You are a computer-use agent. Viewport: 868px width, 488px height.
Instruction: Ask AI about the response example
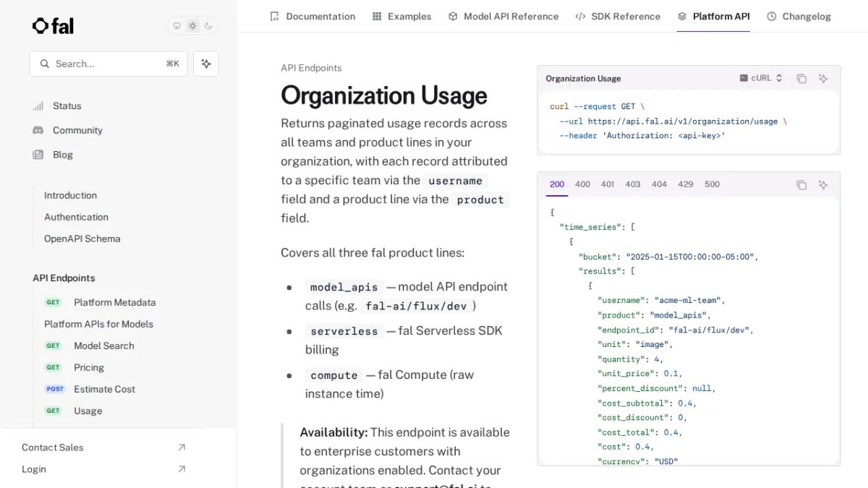(x=823, y=185)
